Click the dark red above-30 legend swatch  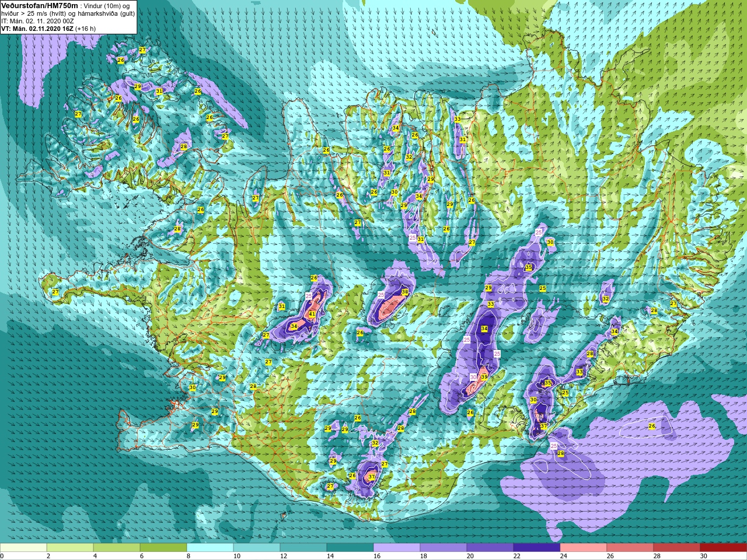click(724, 548)
